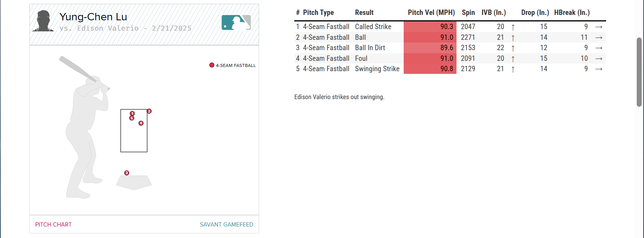Open the Pitch Chart link
This screenshot has width=644, height=238.
pos(53,225)
